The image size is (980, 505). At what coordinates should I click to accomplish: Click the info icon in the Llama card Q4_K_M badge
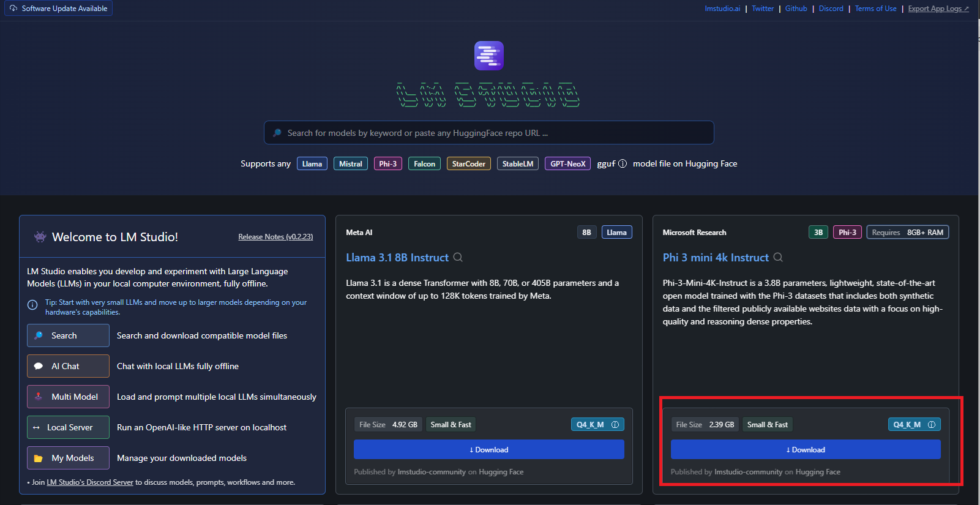click(x=615, y=424)
